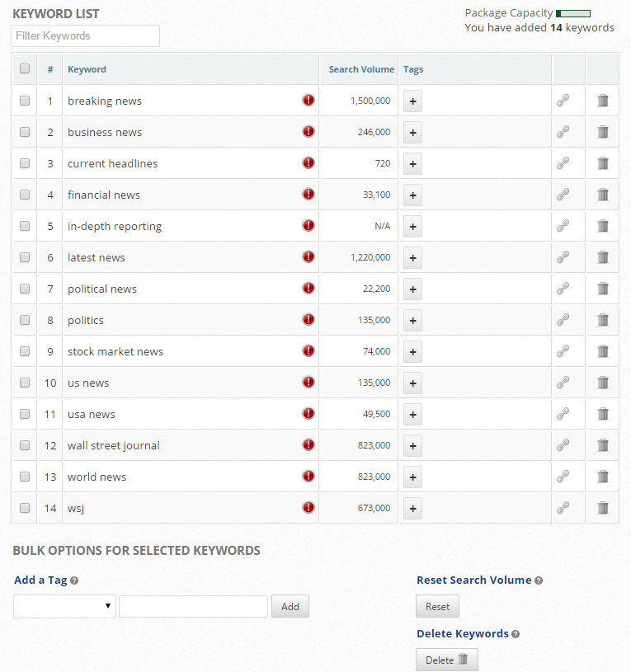Viewport: 631px width, 672px height.
Task: Click red alert icon beside latest news
Action: point(308,257)
